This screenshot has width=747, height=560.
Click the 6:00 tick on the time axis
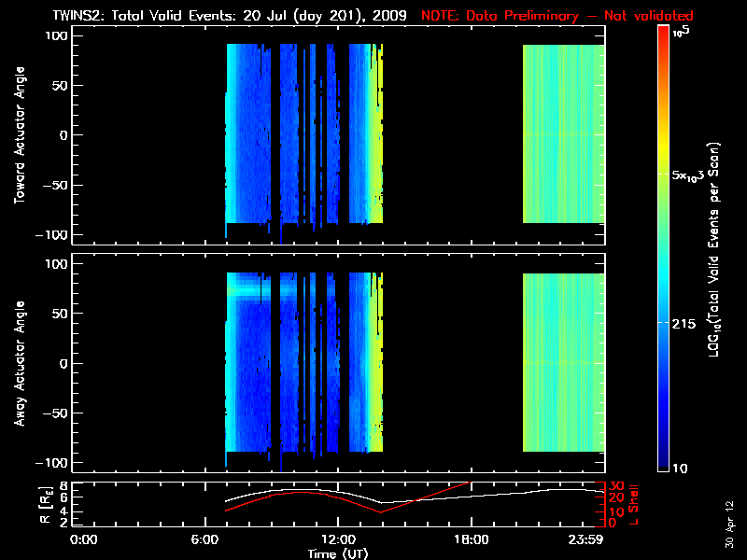pos(210,540)
